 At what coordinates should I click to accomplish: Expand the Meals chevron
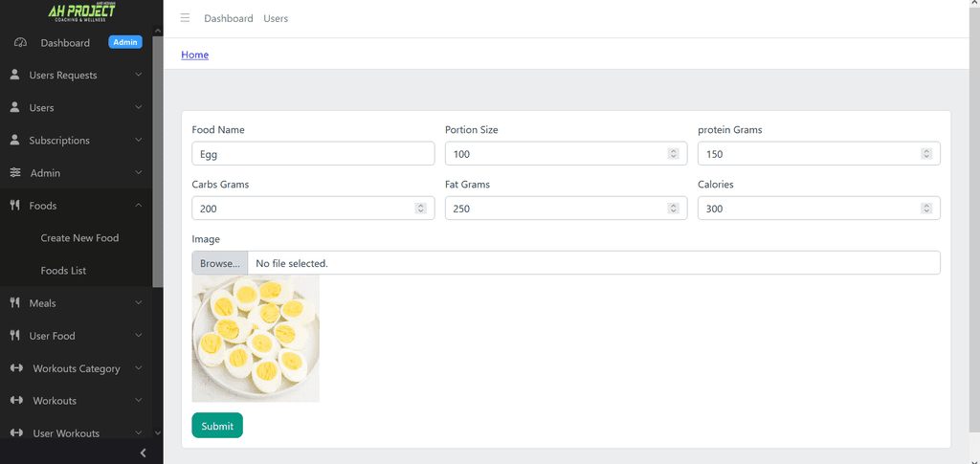tap(139, 303)
